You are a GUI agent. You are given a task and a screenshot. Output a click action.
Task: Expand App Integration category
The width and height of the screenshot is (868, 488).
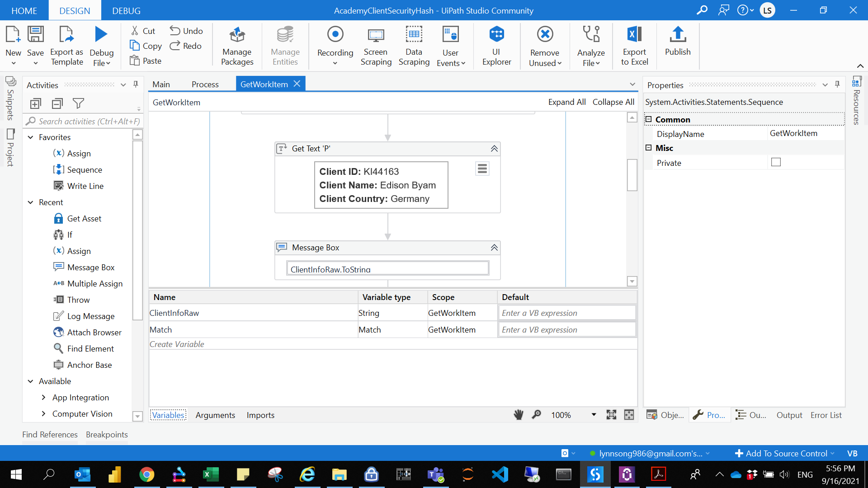click(43, 397)
